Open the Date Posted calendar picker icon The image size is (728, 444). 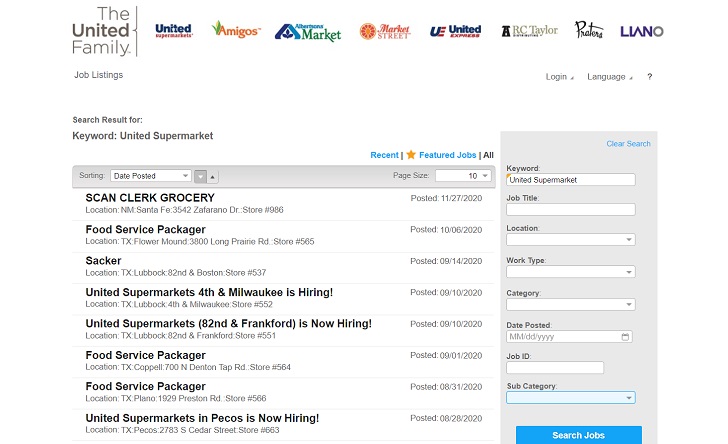click(625, 337)
